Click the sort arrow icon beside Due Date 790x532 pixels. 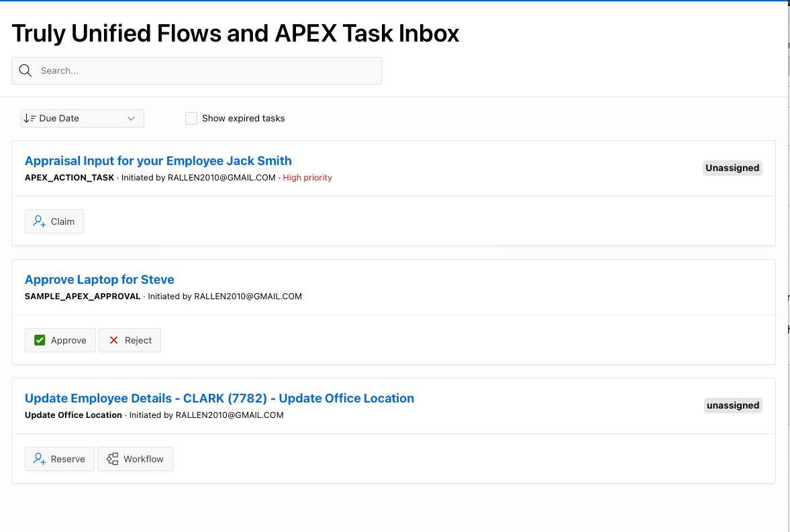(30, 118)
